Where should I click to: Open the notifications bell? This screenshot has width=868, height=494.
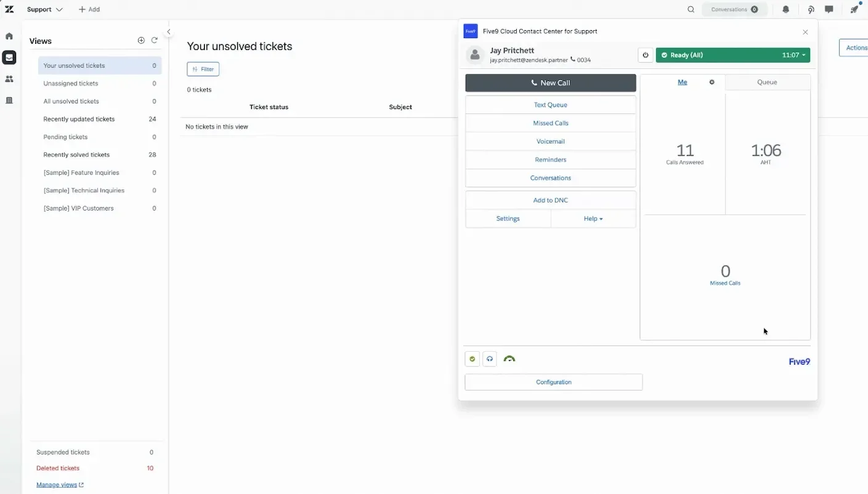786,9
